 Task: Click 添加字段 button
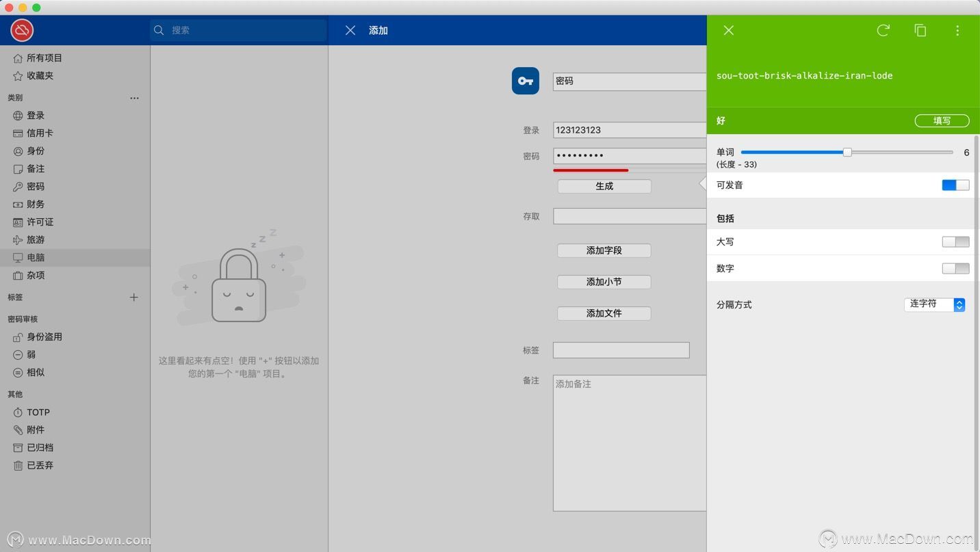click(x=604, y=250)
